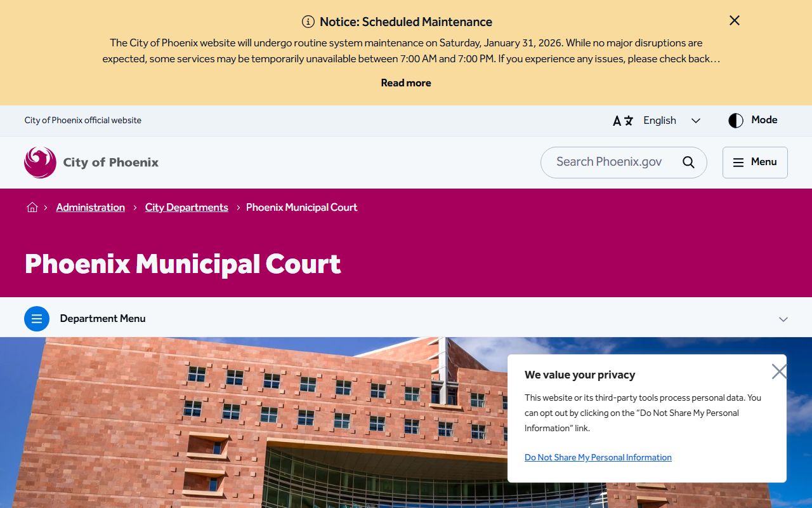Screen dimensions: 812x508
Task: Open the Read more link in notice
Action: [x=406, y=83]
